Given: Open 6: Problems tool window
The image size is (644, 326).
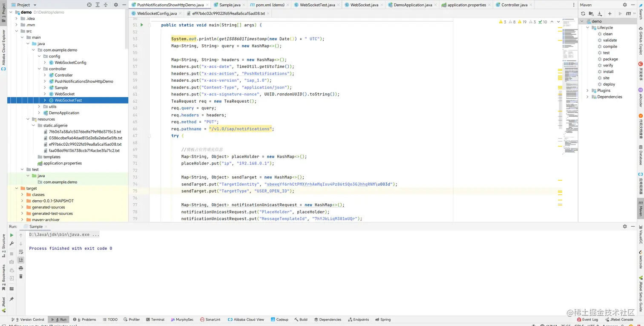Looking at the screenshot, I should click(x=84, y=319).
